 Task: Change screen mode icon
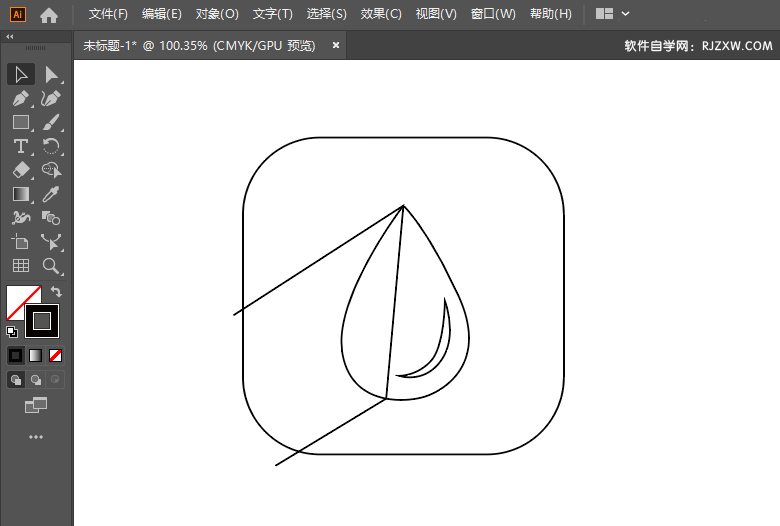(36, 406)
